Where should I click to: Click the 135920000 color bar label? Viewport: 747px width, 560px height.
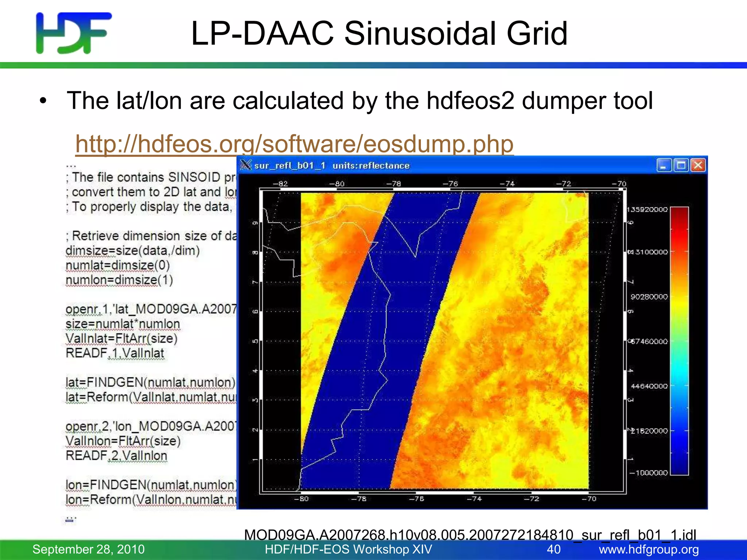point(647,209)
